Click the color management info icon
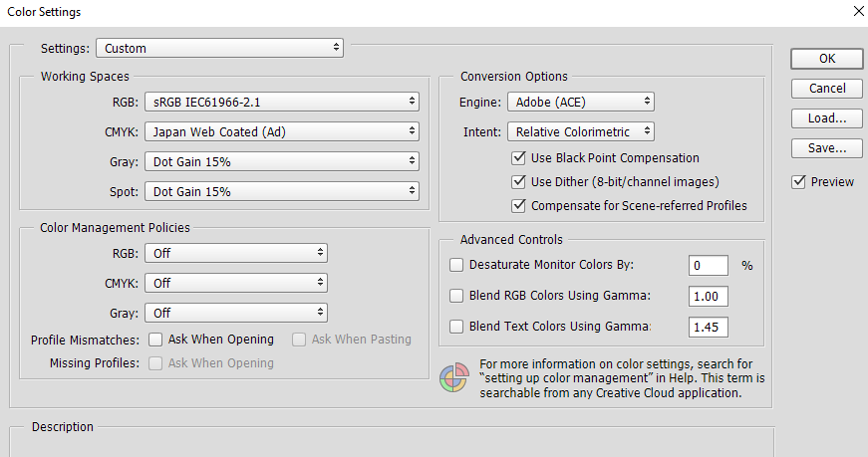The height and width of the screenshot is (457, 868). tap(453, 378)
